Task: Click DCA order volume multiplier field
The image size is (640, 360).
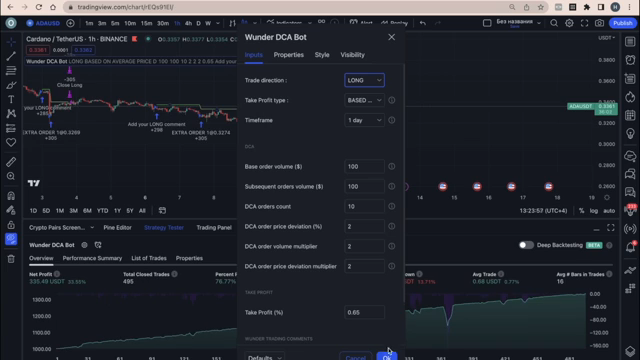Action: click(x=364, y=247)
